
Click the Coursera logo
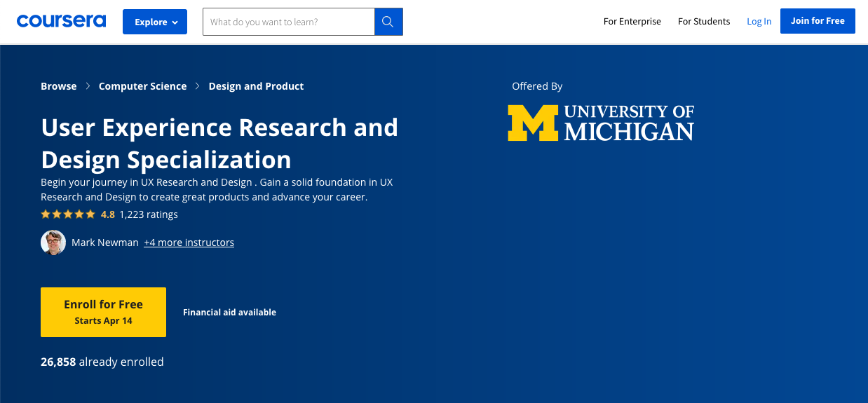(x=61, y=21)
